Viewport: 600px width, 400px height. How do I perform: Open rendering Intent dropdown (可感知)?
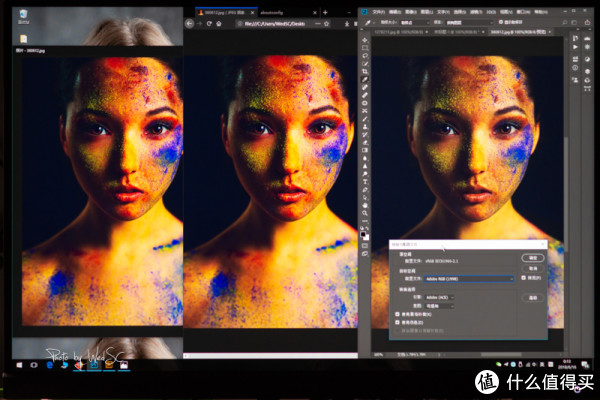(x=439, y=306)
